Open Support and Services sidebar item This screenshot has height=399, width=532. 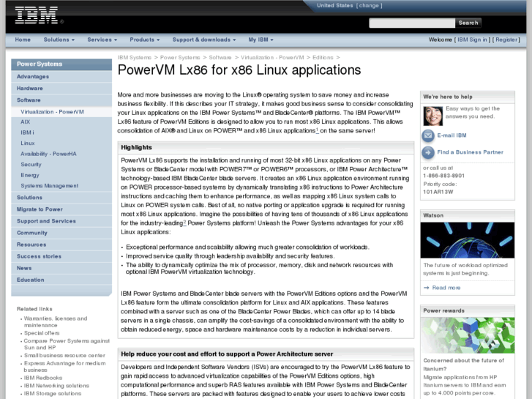point(61,221)
